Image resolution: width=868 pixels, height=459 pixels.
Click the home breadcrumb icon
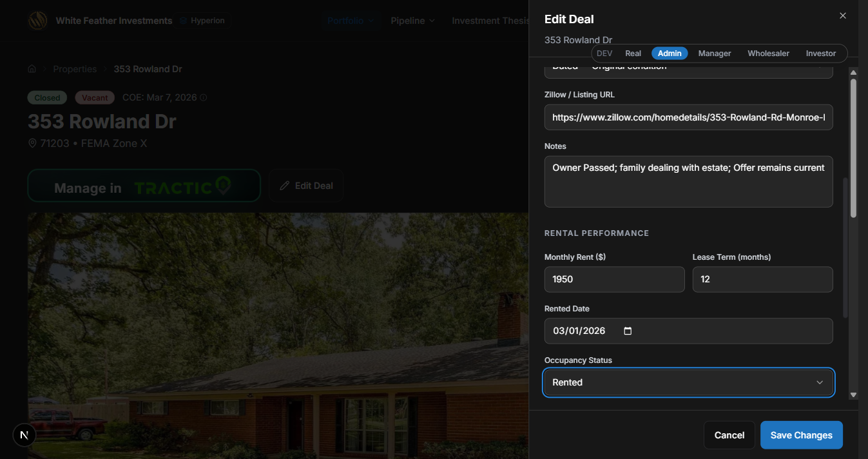point(32,69)
